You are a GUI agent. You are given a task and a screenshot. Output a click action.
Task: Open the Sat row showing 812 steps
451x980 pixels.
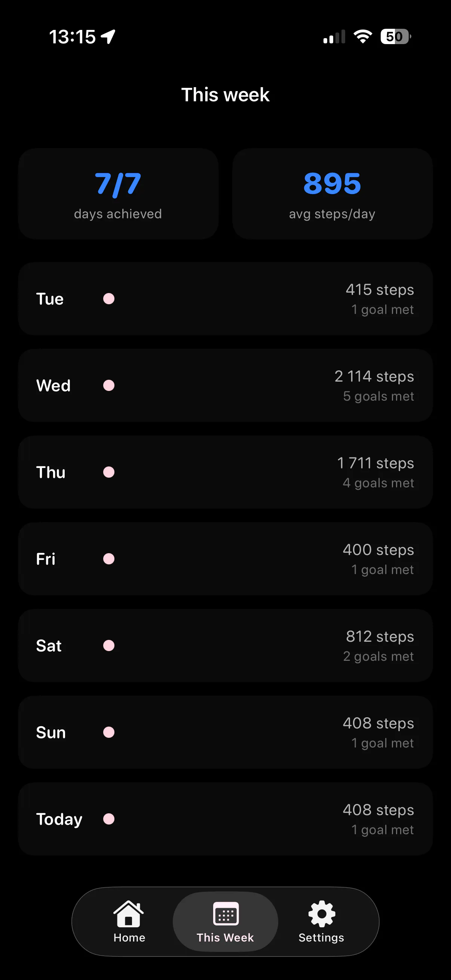(x=225, y=645)
